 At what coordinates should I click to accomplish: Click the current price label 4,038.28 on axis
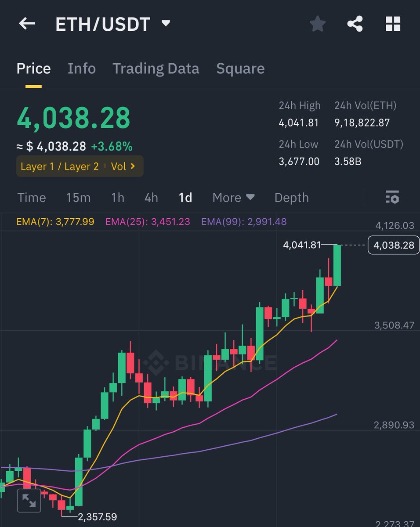point(393,245)
